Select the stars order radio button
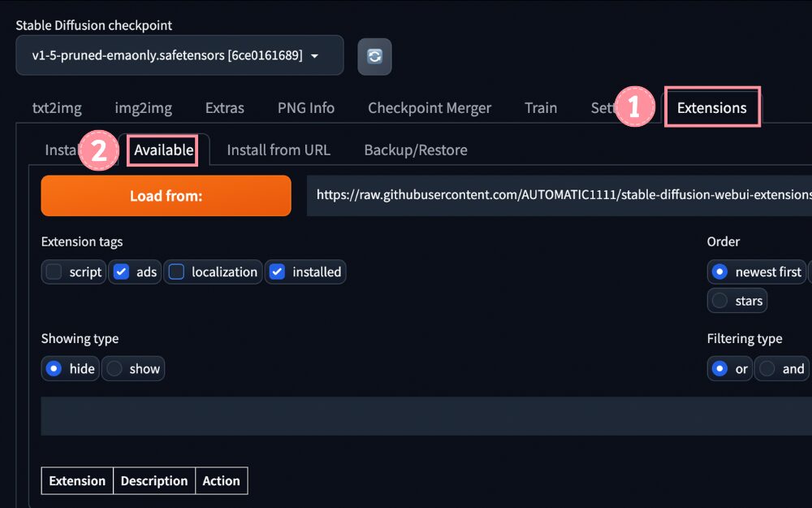The width and height of the screenshot is (812, 508). click(719, 301)
